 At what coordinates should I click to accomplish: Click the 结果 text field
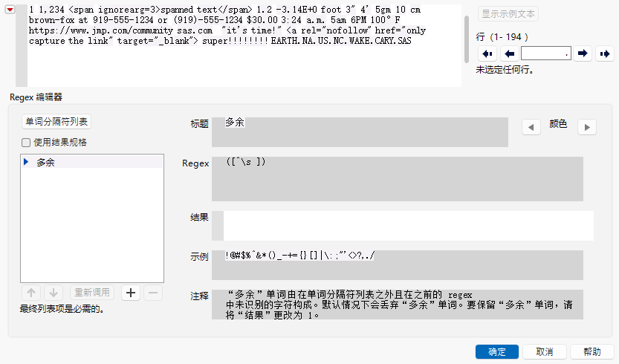[403, 225]
